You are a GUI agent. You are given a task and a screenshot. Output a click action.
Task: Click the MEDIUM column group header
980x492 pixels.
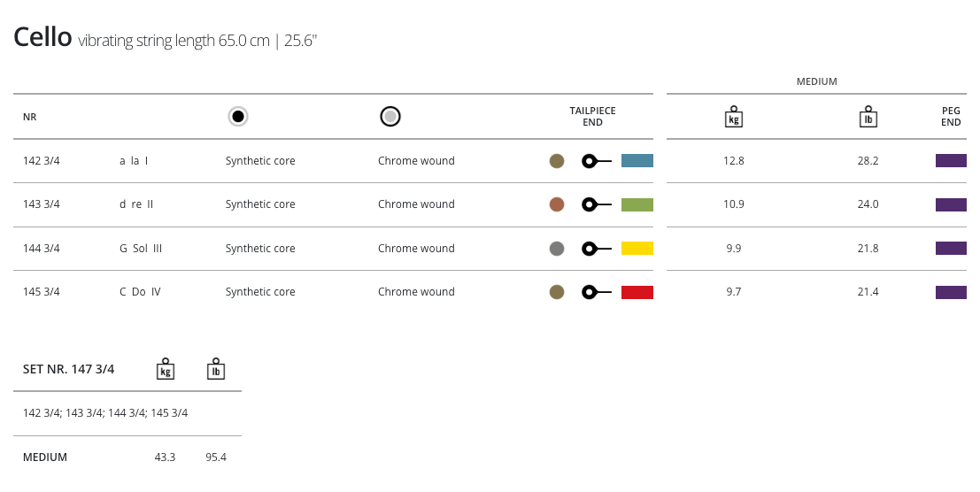click(816, 81)
